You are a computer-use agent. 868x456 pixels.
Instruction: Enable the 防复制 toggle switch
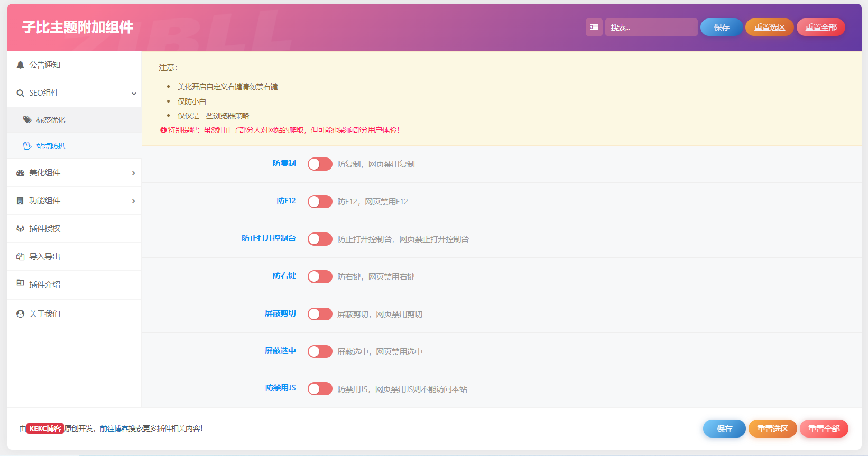[x=320, y=164]
